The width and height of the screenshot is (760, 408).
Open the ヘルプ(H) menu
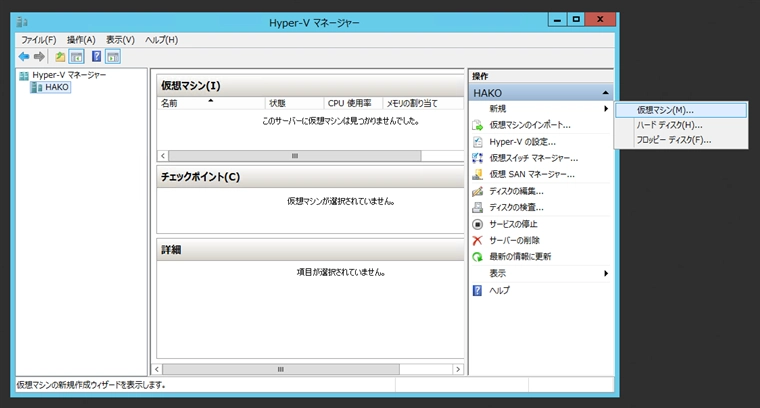161,40
